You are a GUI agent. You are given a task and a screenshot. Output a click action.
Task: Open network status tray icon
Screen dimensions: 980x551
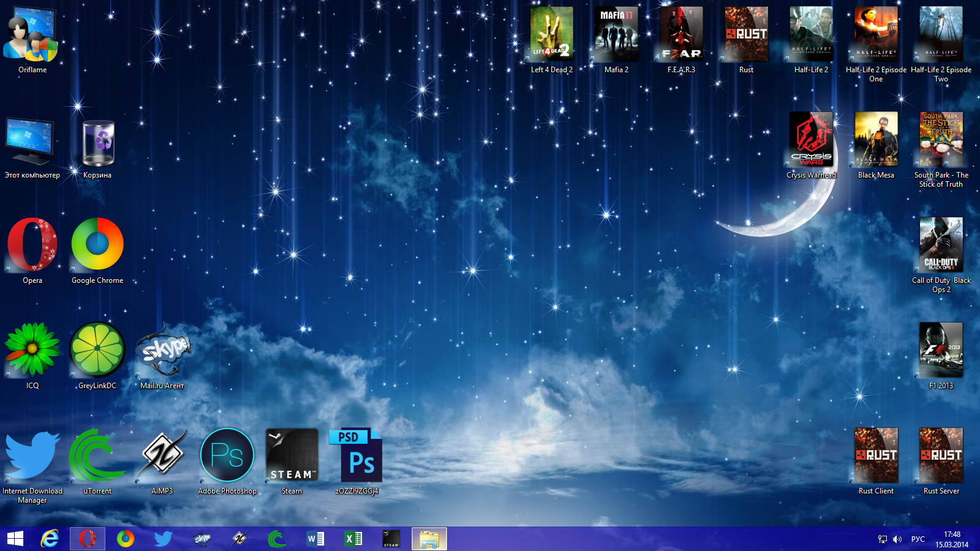point(883,539)
